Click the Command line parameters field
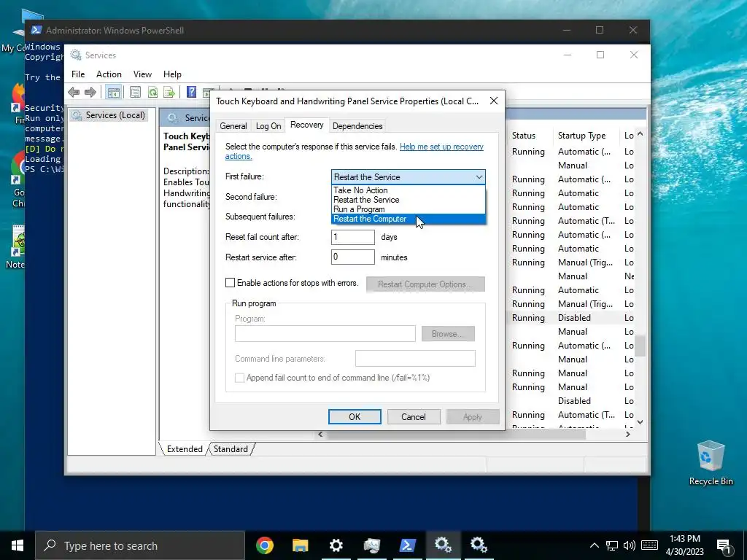The height and width of the screenshot is (560, 747). 415,359
